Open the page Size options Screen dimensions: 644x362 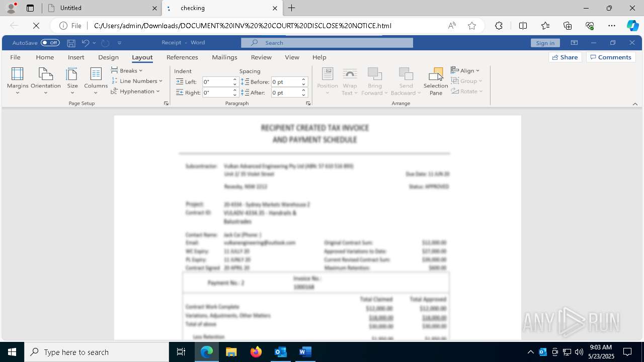(72, 81)
